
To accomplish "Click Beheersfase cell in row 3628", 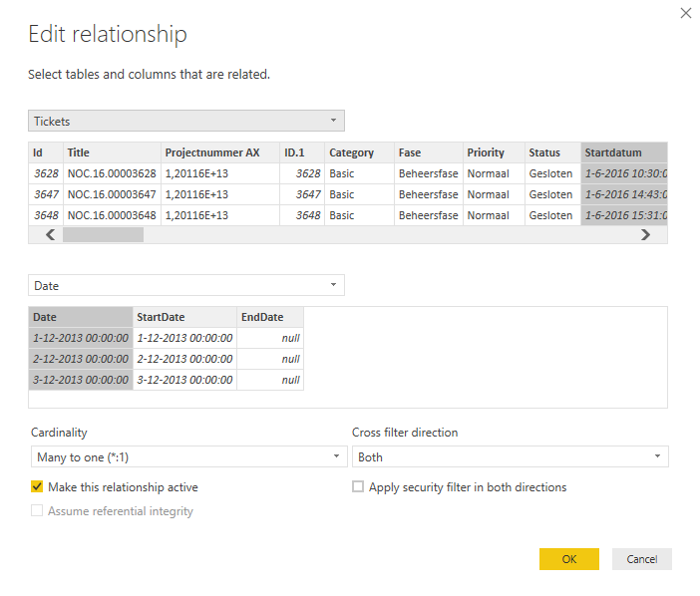I will coord(429,173).
